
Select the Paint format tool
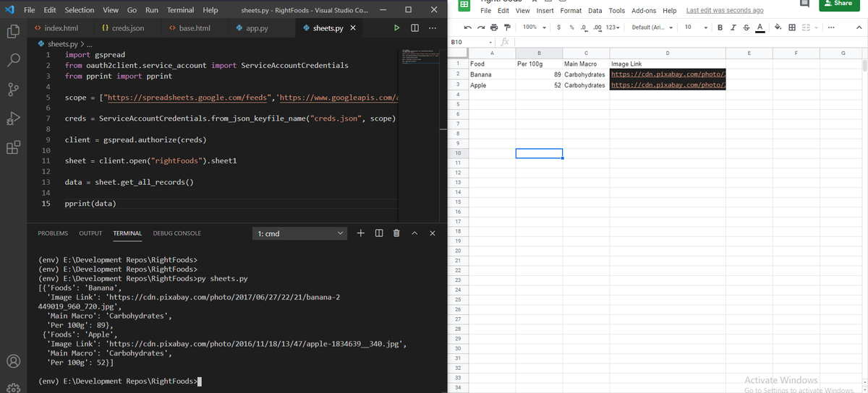[507, 27]
